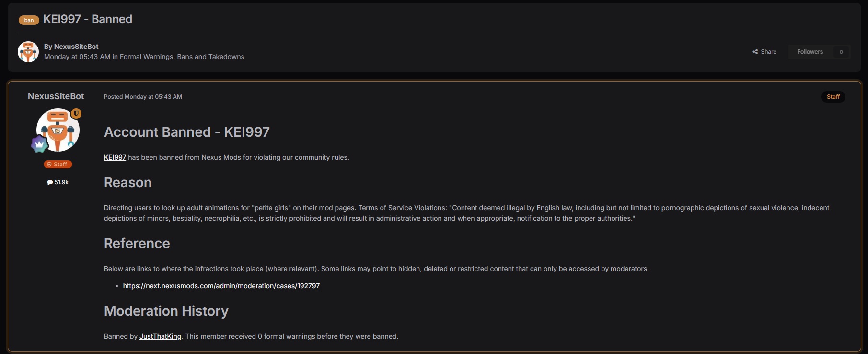Open the NexusSiteBot author name above the post avatar
This screenshot has height=354, width=868.
pos(56,96)
